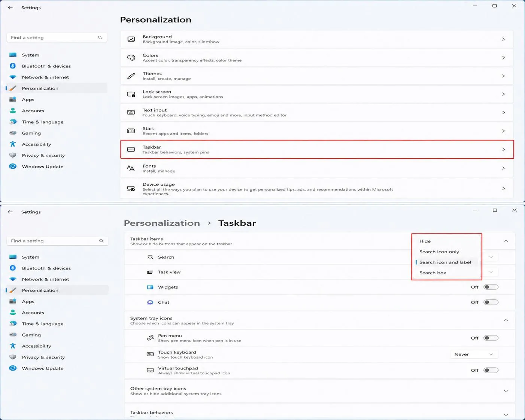Go back using arrow in upper Settings window
This screenshot has height=420, width=525.
point(10,7)
